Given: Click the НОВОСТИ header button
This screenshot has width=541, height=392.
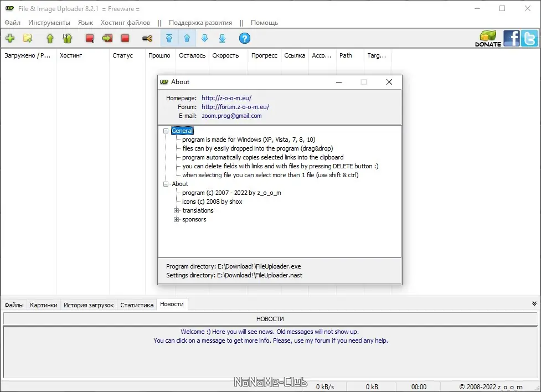Looking at the screenshot, I should tap(270, 319).
